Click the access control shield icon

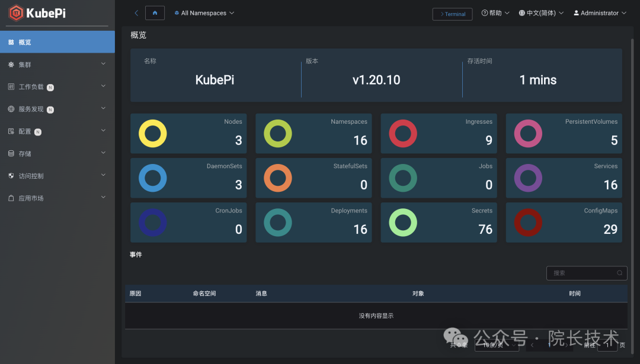pos(11,176)
